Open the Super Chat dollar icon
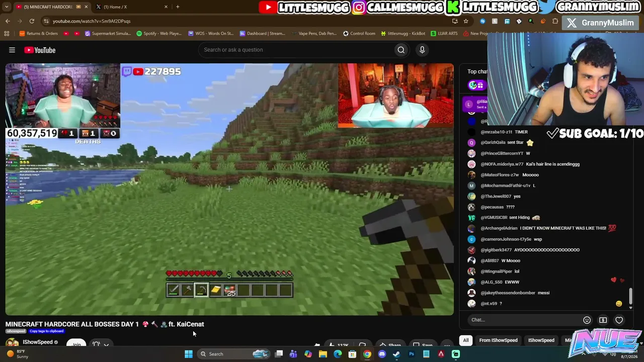The image size is (644, 362). pyautogui.click(x=603, y=320)
